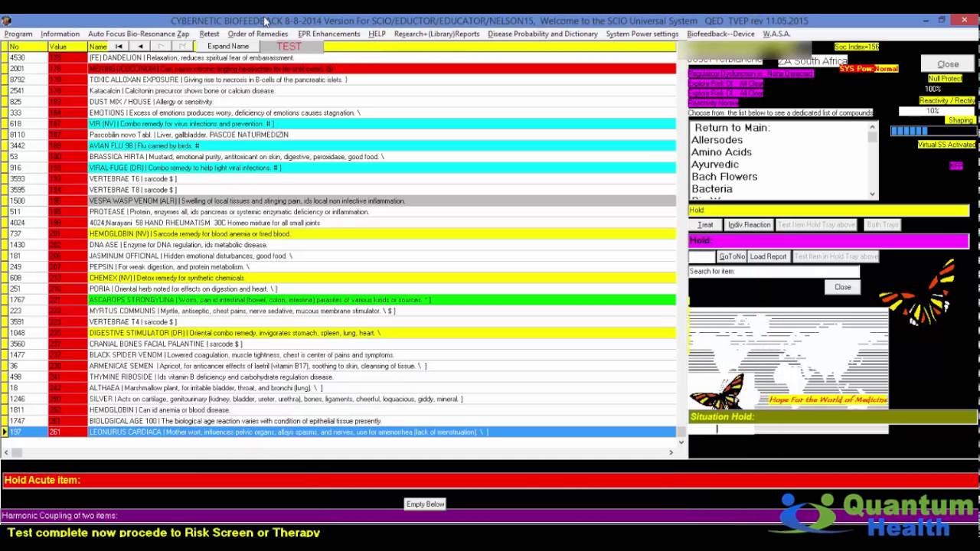The width and height of the screenshot is (980, 551).
Task: Select the DUST MIX / HOUSE row
Action: coord(338,102)
